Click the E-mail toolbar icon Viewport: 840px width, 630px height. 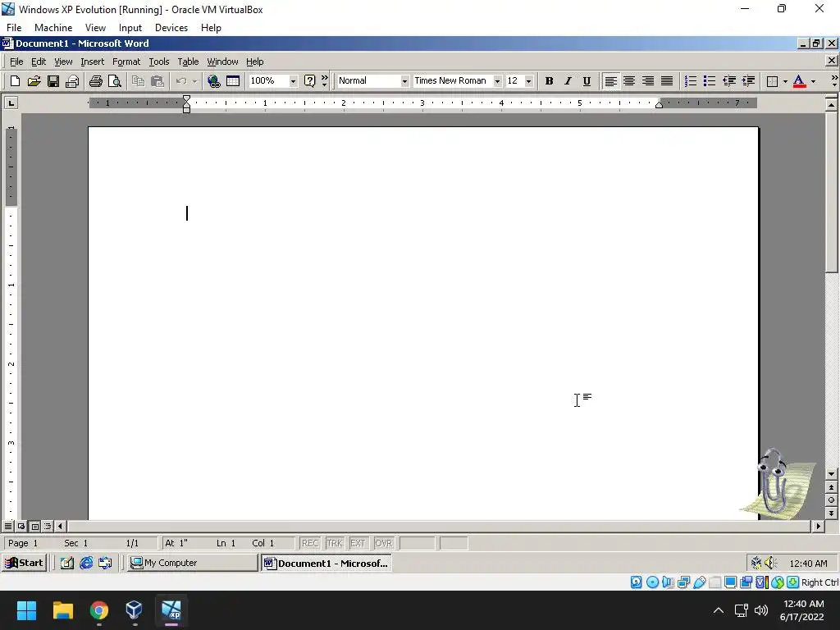click(72, 81)
